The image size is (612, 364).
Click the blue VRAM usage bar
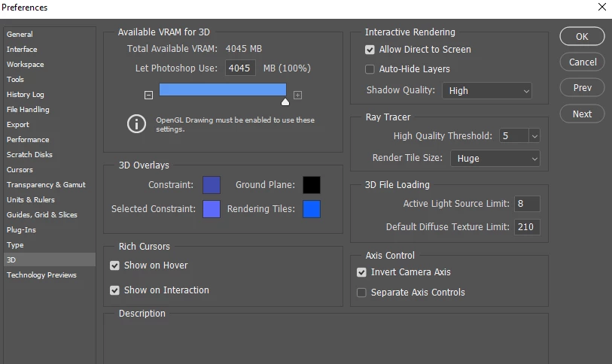tap(223, 89)
